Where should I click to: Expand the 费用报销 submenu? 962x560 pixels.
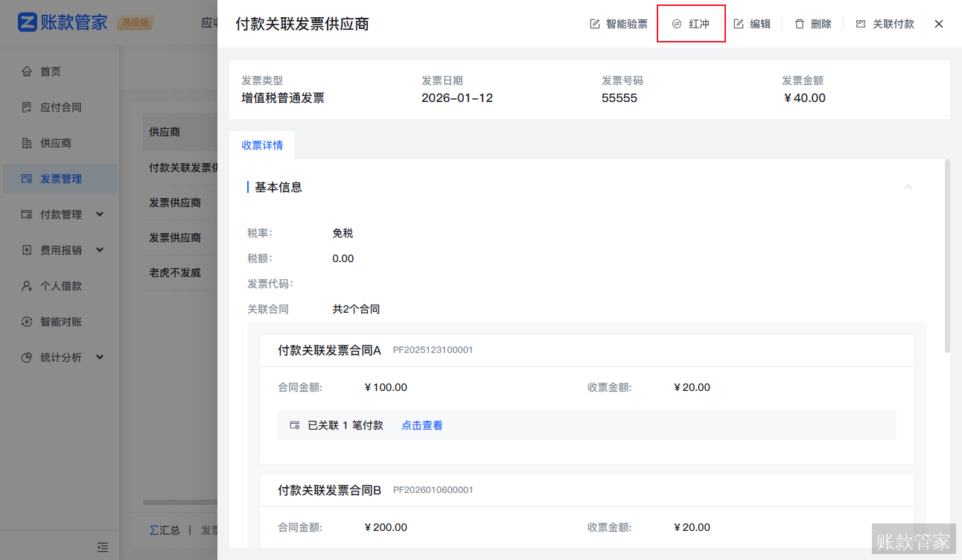click(x=60, y=249)
